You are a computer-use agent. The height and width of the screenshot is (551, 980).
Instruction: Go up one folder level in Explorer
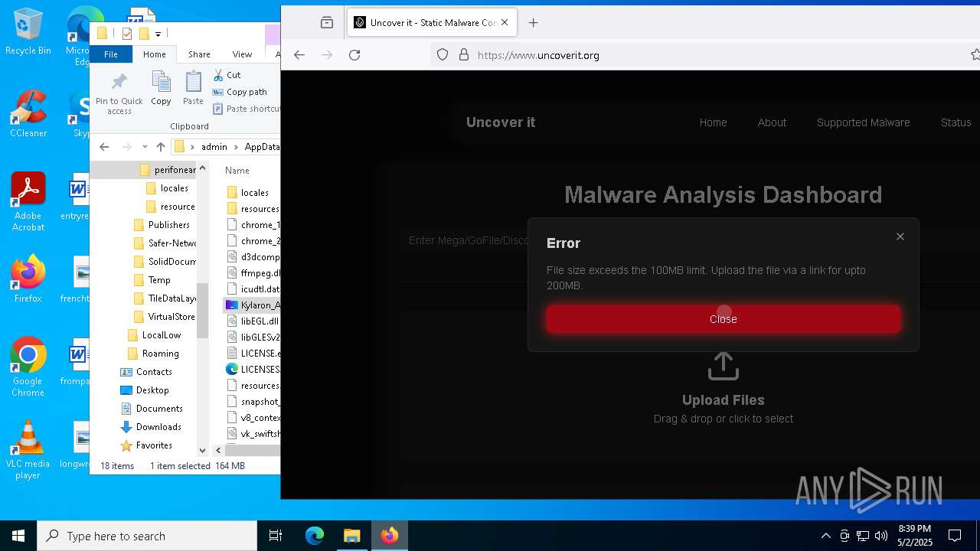tap(161, 147)
